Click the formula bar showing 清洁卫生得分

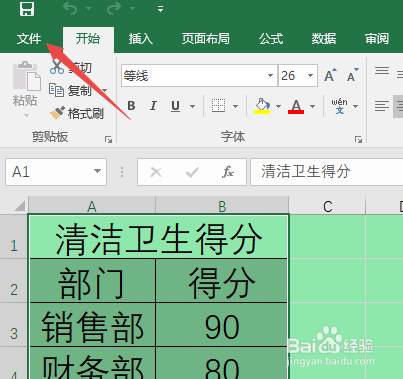point(327,172)
